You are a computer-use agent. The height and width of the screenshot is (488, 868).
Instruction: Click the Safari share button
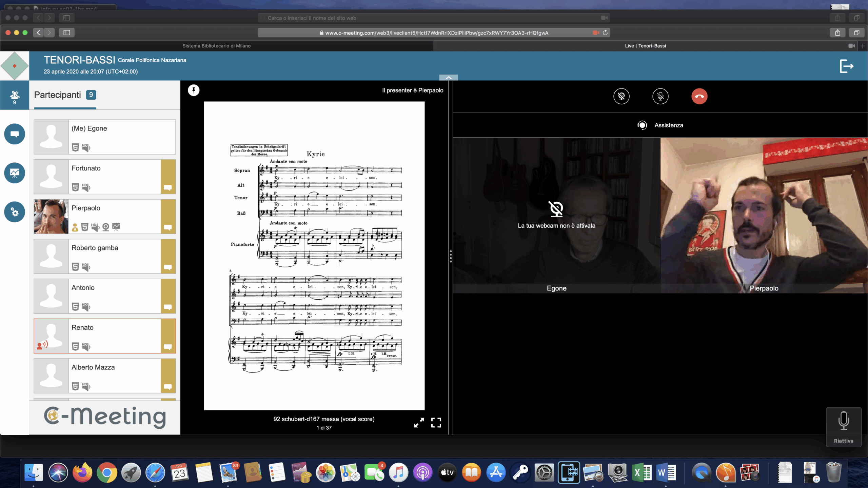[x=837, y=33]
